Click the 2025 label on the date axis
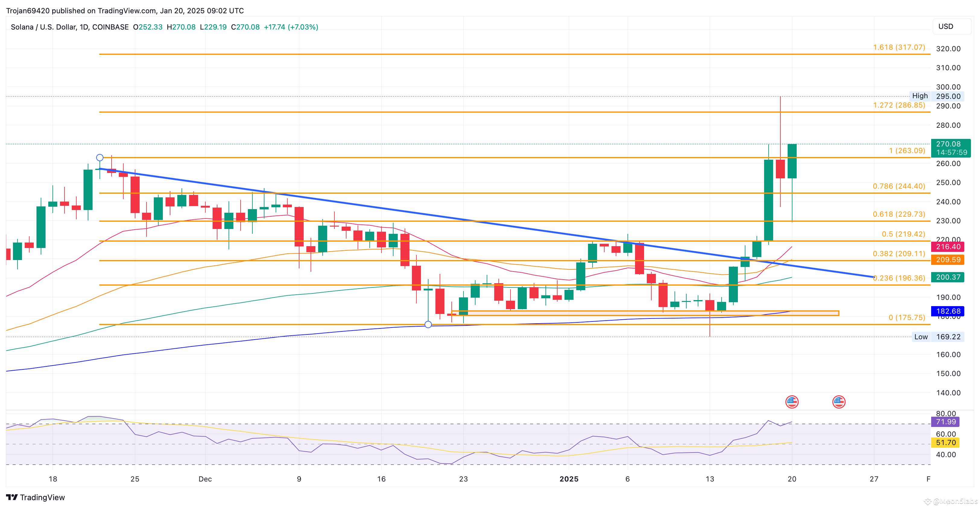This screenshot has height=508, width=980. (x=569, y=479)
